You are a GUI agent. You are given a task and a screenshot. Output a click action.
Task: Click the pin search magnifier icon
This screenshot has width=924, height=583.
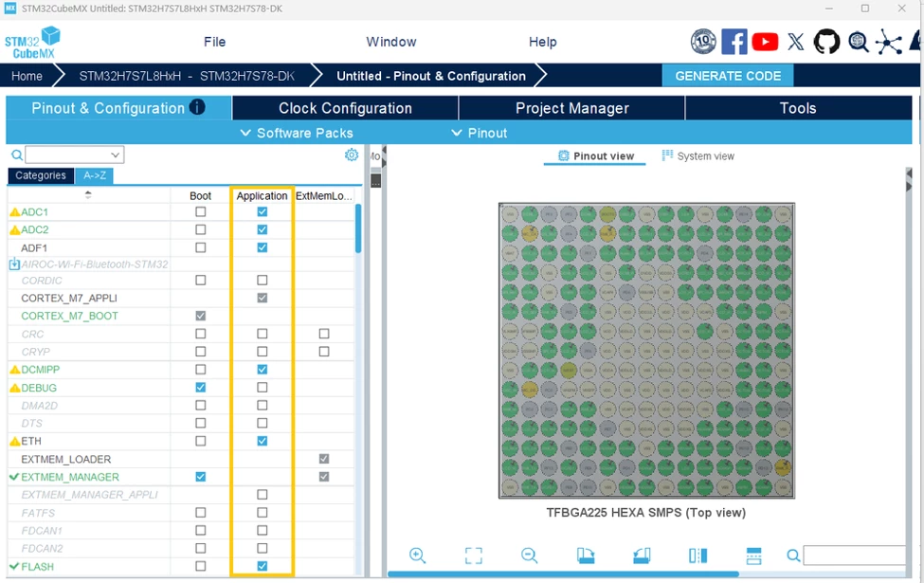[793, 556]
